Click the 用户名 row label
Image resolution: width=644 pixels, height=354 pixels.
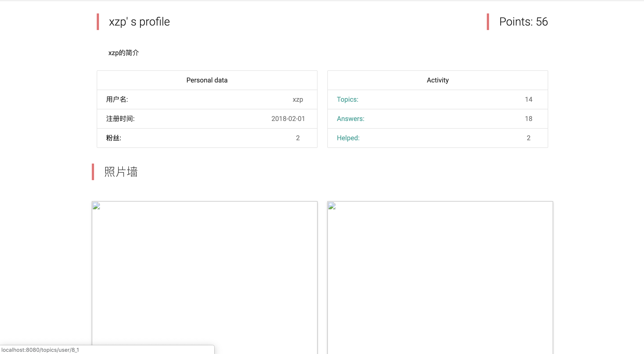(117, 99)
